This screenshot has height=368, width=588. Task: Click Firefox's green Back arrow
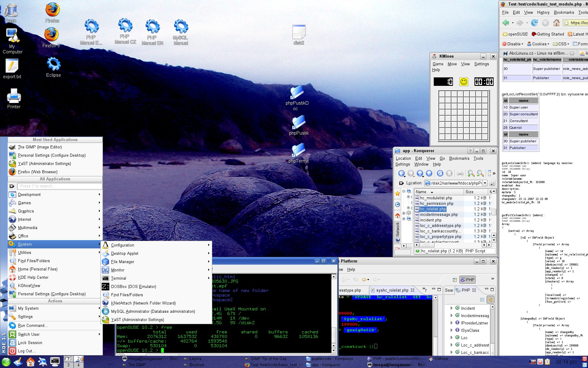506,23
